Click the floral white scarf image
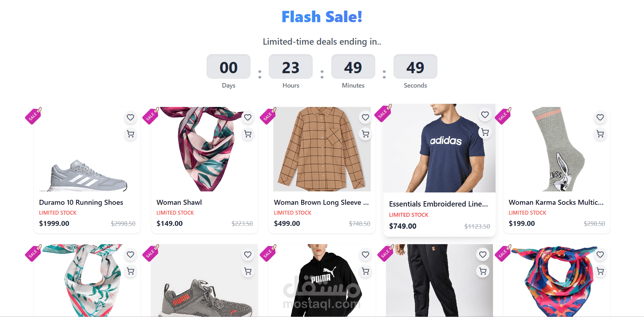 click(87, 280)
